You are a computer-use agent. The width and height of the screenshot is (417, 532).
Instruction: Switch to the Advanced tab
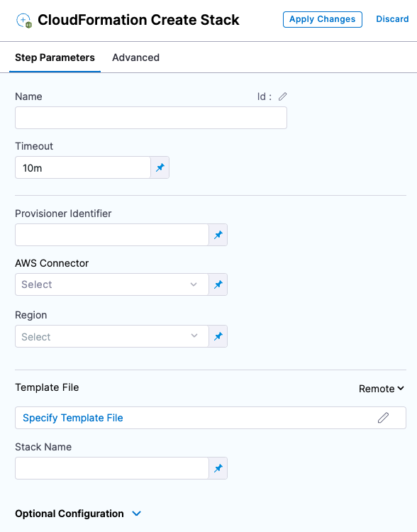coord(135,57)
